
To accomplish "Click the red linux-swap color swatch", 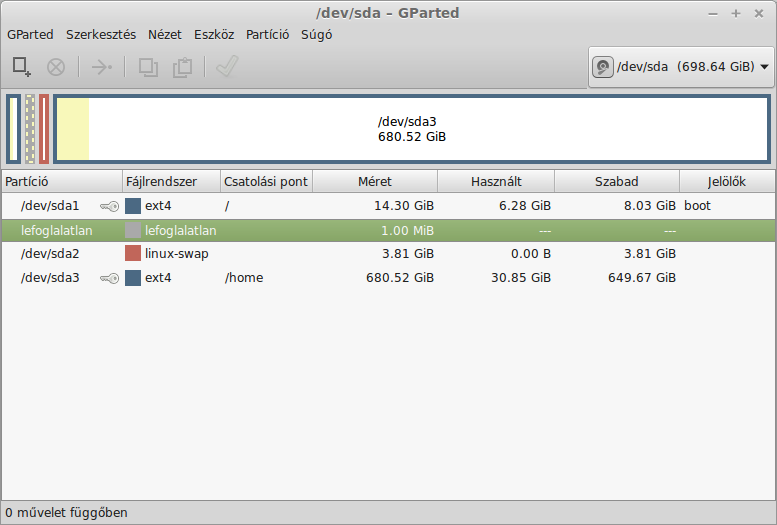I will pyautogui.click(x=133, y=253).
